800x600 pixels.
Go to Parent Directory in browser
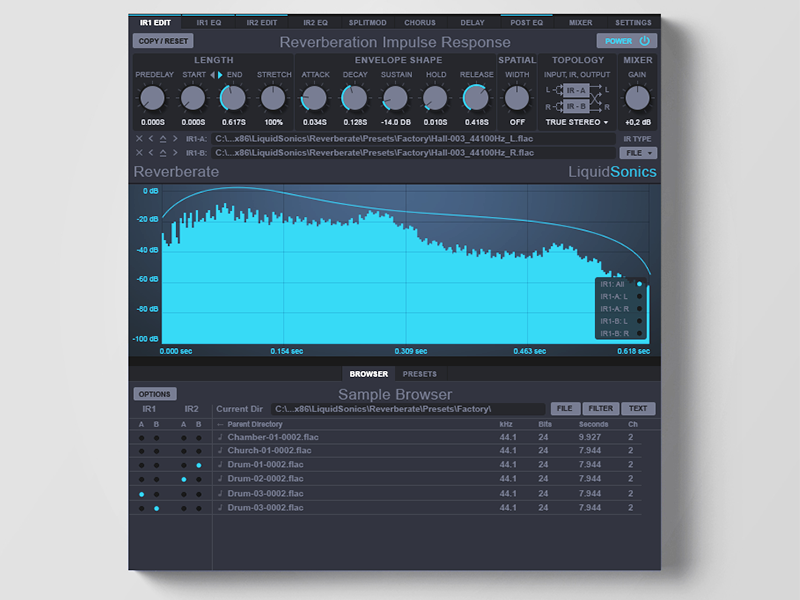tap(255, 424)
